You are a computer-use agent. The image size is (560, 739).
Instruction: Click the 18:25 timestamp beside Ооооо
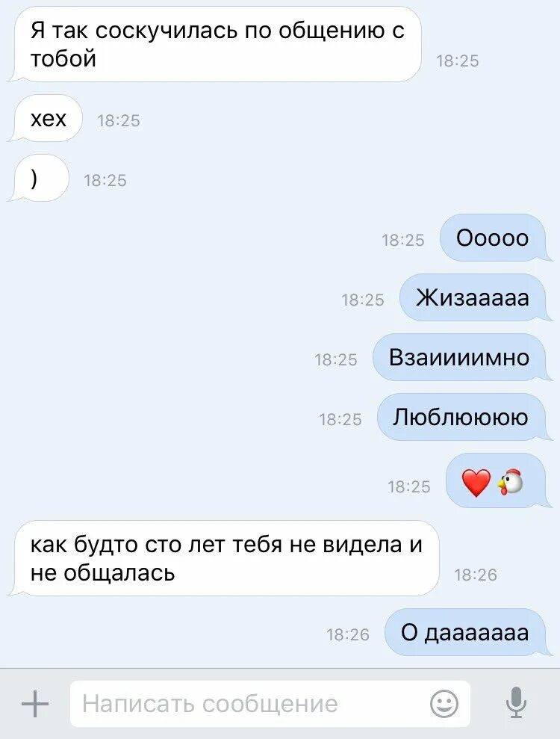(x=403, y=240)
